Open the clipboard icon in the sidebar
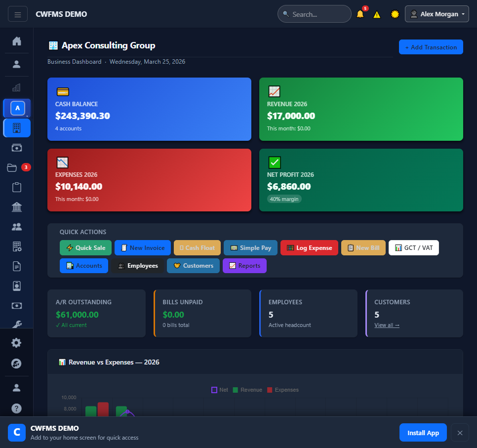 16,187
